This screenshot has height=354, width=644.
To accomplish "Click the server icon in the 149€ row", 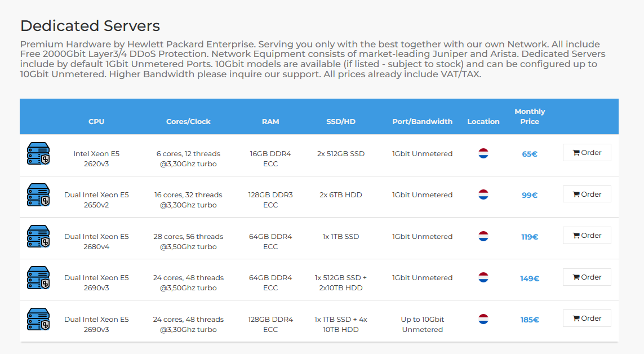I will [38, 277].
